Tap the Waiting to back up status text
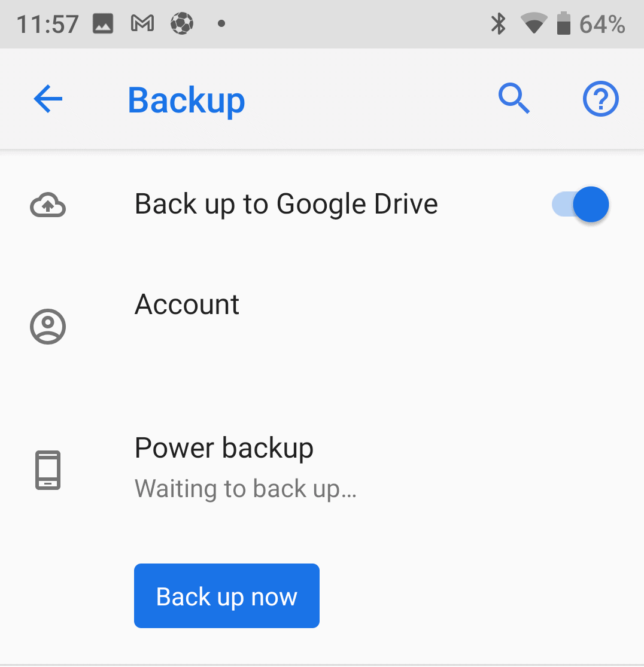 pyautogui.click(x=245, y=489)
